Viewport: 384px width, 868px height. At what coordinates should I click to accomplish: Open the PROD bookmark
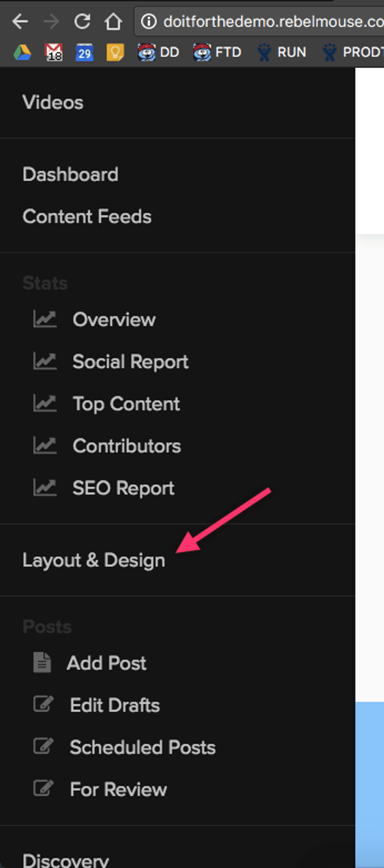click(353, 52)
